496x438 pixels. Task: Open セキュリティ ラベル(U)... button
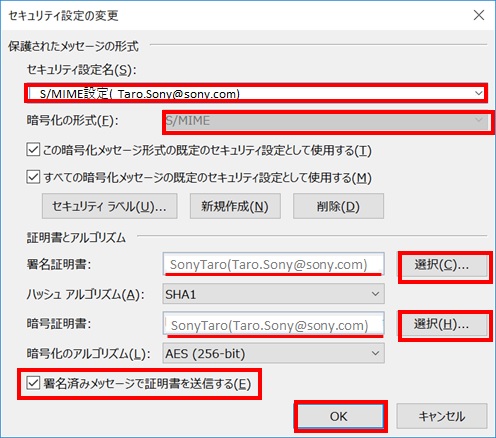pyautogui.click(x=109, y=206)
